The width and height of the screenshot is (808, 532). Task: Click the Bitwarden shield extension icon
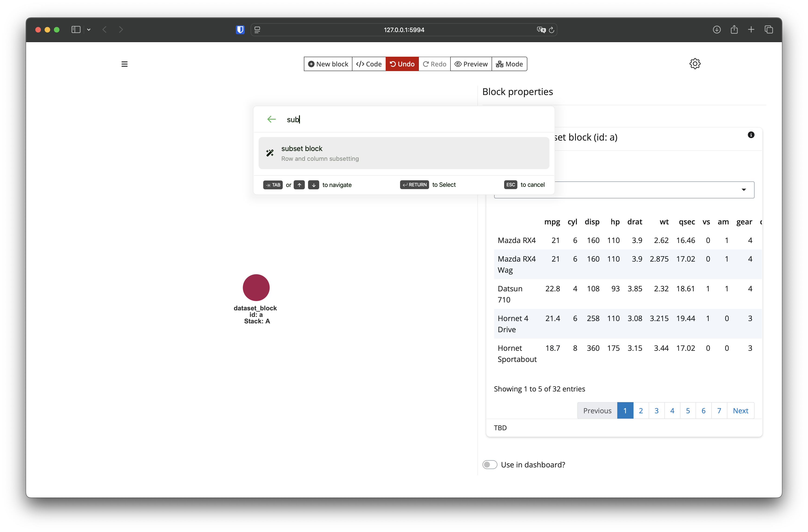(240, 30)
